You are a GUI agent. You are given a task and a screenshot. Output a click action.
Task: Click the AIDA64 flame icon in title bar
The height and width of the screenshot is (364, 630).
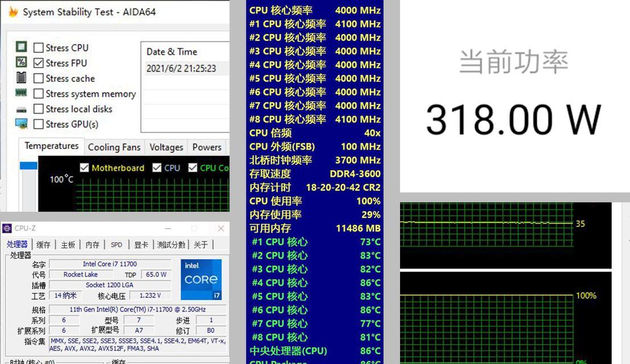(13, 11)
